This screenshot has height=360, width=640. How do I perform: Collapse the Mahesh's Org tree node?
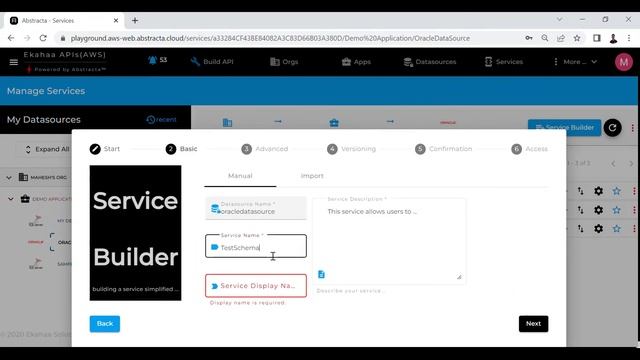[9, 178]
